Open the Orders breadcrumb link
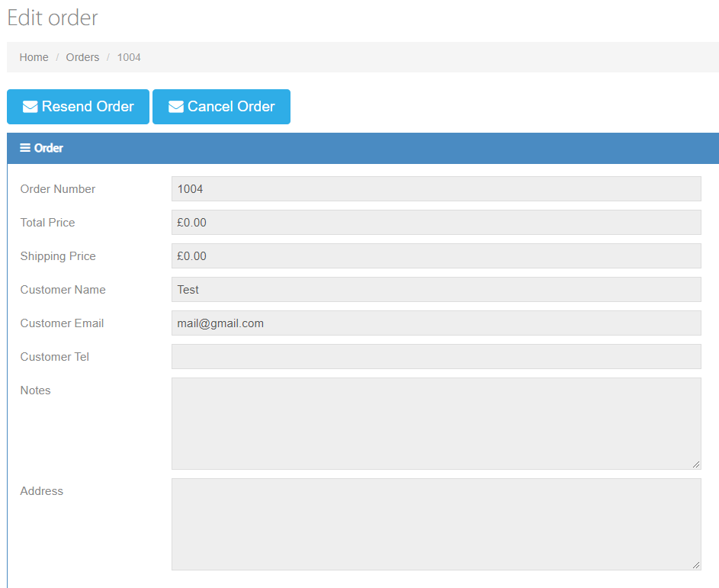 (x=82, y=57)
